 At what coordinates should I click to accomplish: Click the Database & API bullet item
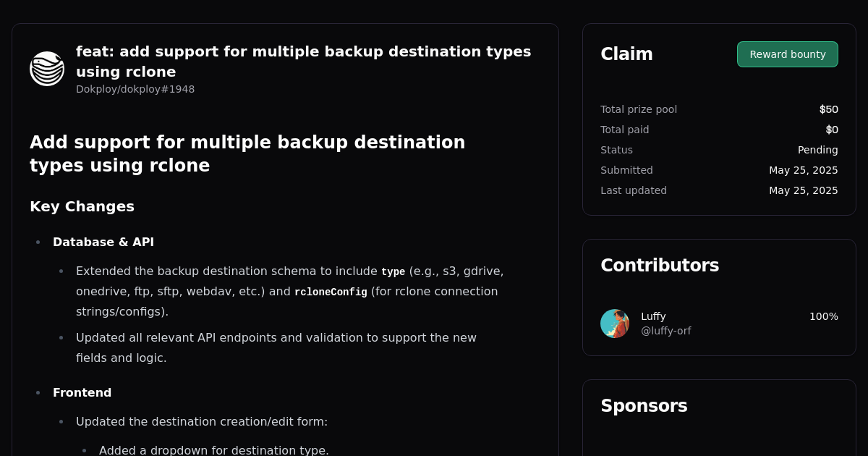tap(103, 242)
